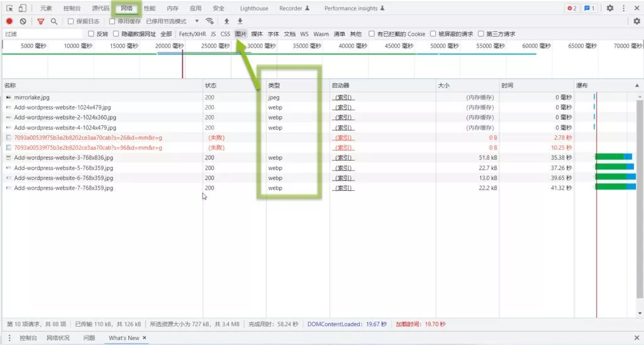The height and width of the screenshot is (345, 644).
Task: Toggle the Invert filter checkbox
Action: 91,34
